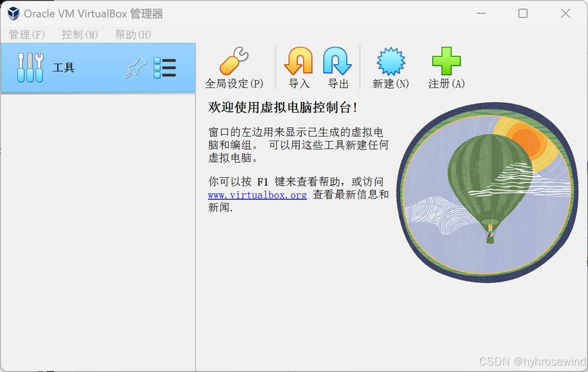The width and height of the screenshot is (588, 372).
Task: Open the 帮助(H) menu
Action: pos(133,34)
